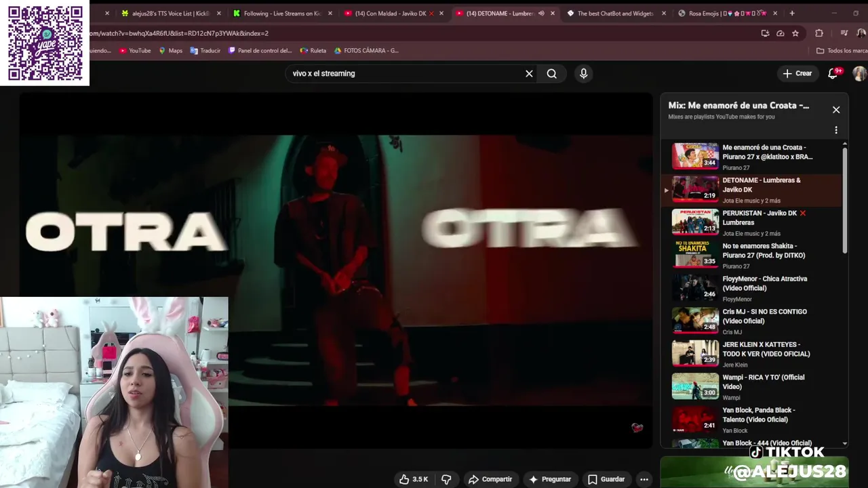The height and width of the screenshot is (488, 868).
Task: Open browser extensions puzzle icon
Action: tap(819, 33)
